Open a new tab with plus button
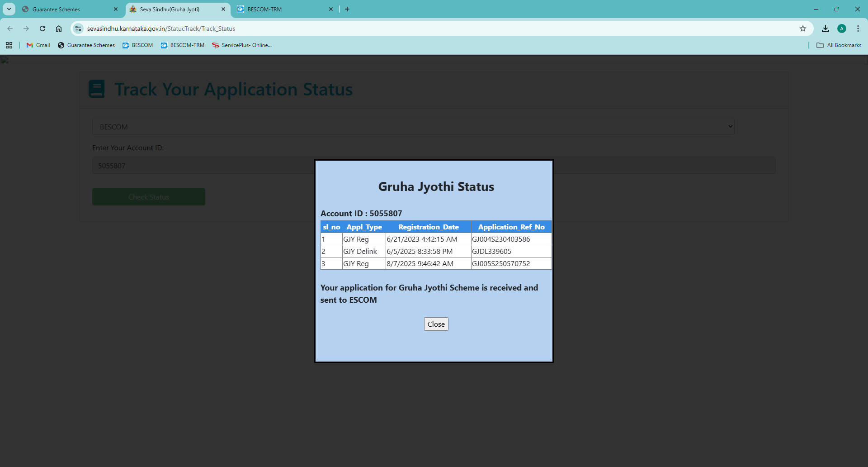868x467 pixels. click(x=347, y=9)
